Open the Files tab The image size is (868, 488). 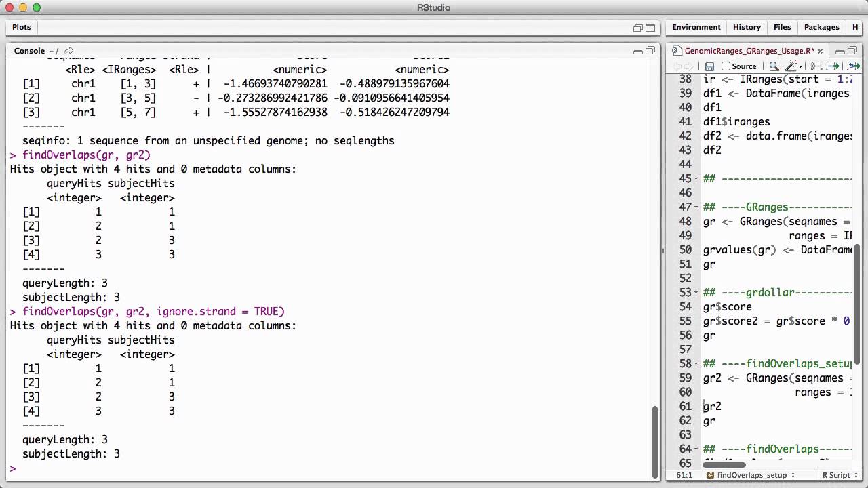[782, 27]
